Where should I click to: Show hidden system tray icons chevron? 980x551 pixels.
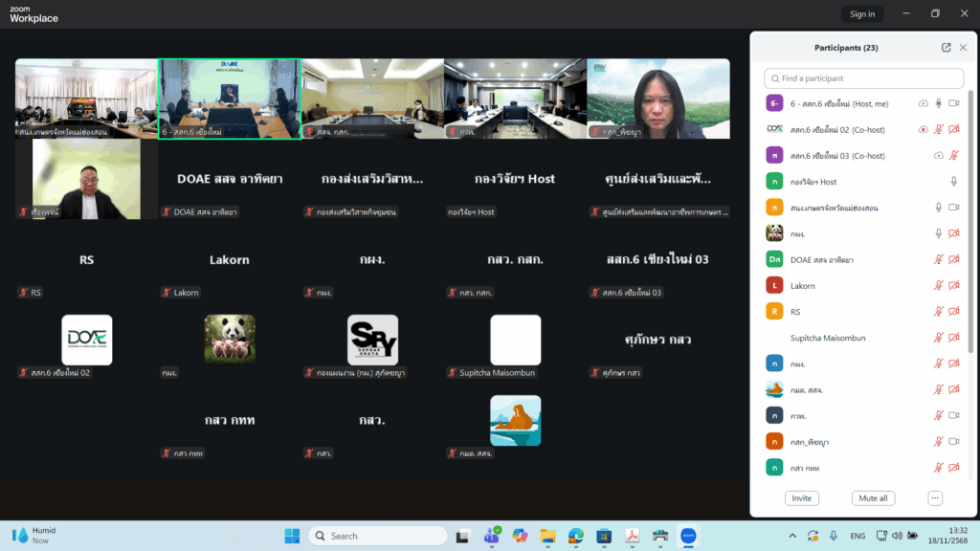(x=792, y=536)
